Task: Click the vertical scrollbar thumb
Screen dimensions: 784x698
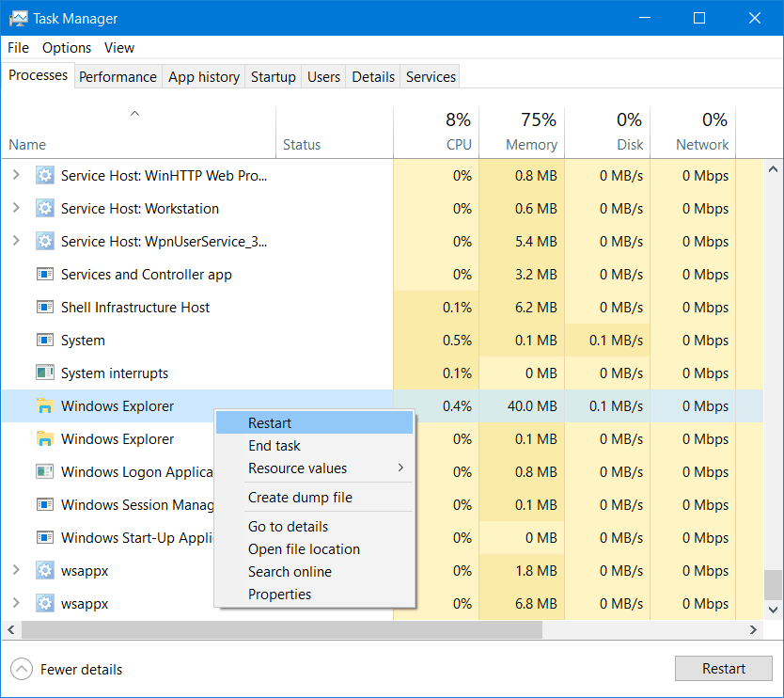Action: click(x=773, y=585)
